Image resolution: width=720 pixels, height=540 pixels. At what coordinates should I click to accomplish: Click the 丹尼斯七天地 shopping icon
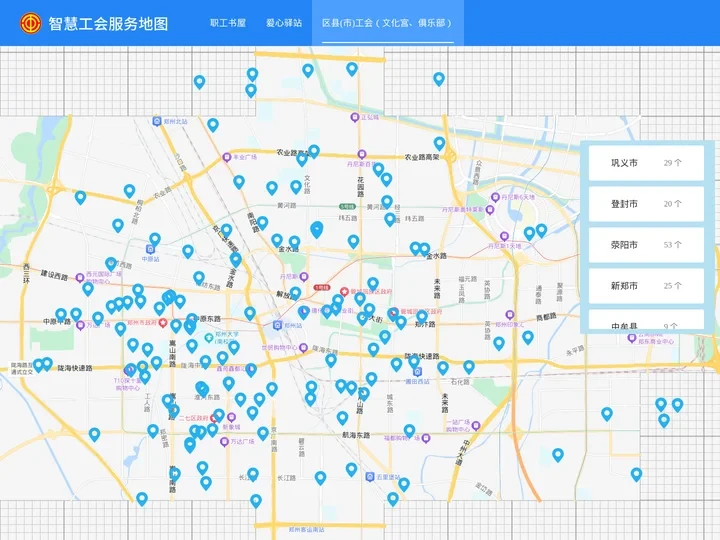[x=495, y=197]
